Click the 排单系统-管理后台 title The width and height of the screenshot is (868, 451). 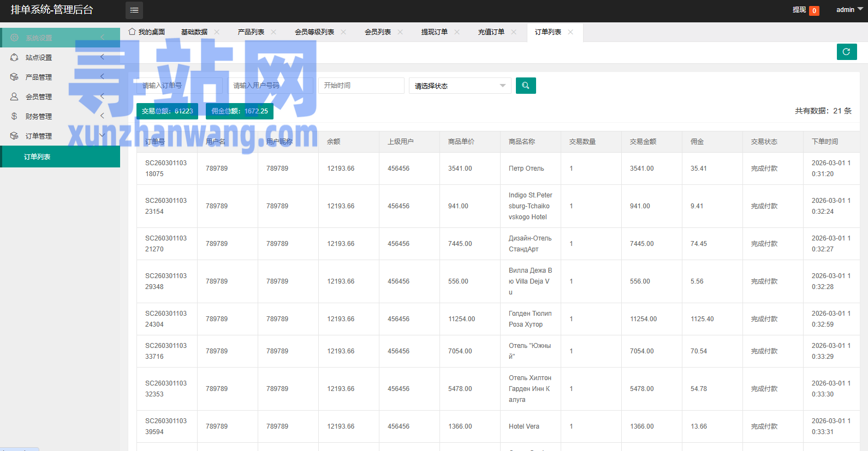coord(52,10)
